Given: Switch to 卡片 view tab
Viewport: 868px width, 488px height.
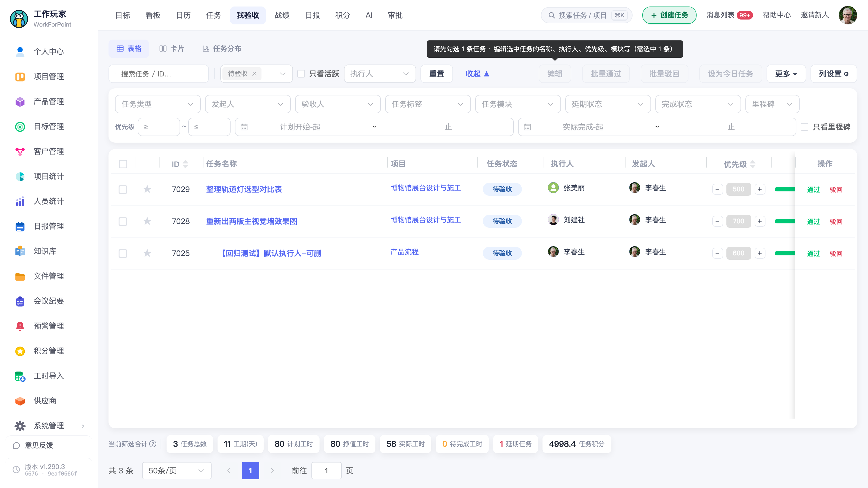Looking at the screenshot, I should click(x=171, y=49).
